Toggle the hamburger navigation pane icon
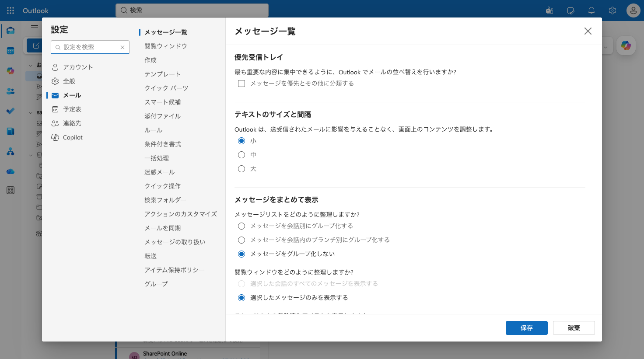 (x=35, y=28)
